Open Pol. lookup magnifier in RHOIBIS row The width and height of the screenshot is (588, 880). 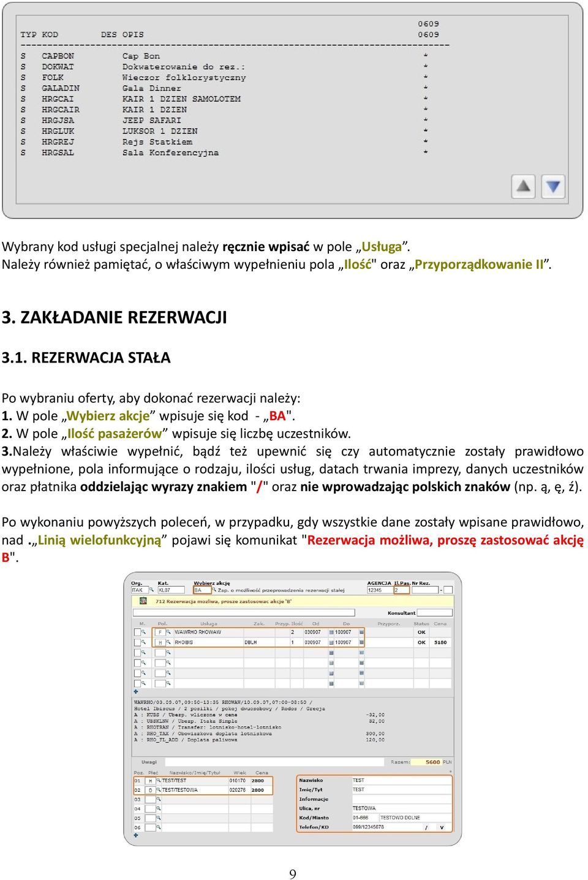pos(168,642)
